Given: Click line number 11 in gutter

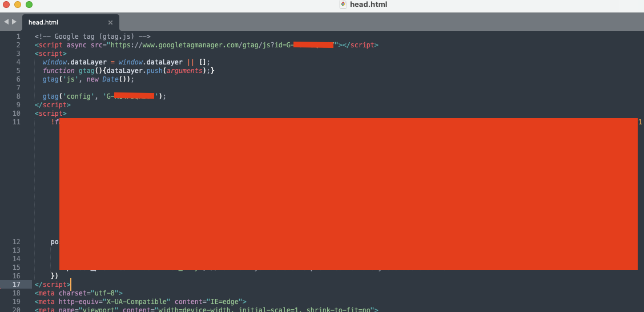Looking at the screenshot, I should [x=17, y=122].
